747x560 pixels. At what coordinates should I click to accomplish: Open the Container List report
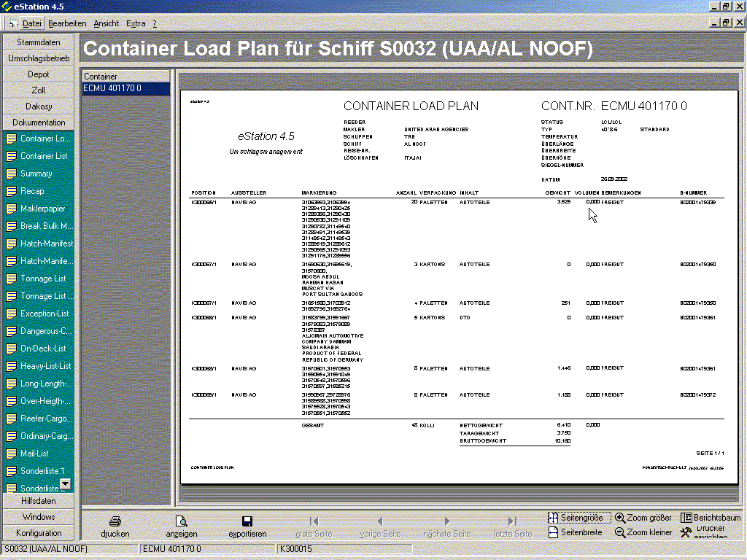[x=43, y=156]
